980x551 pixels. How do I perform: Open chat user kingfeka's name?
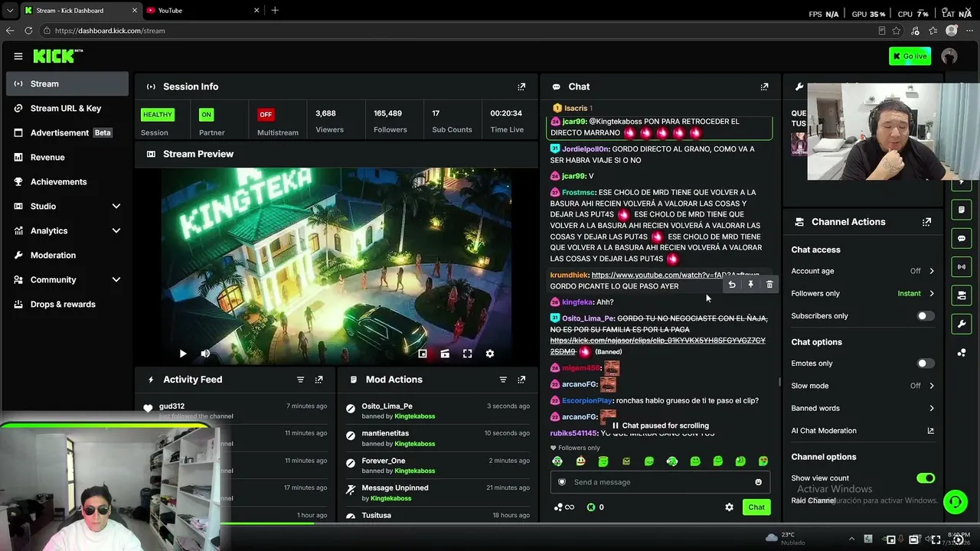pyautogui.click(x=577, y=302)
